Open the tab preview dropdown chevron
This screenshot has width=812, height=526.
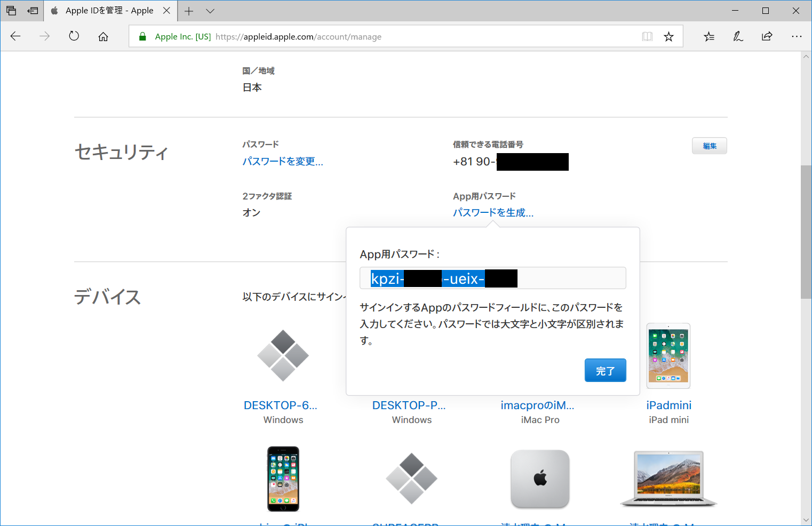click(x=210, y=10)
